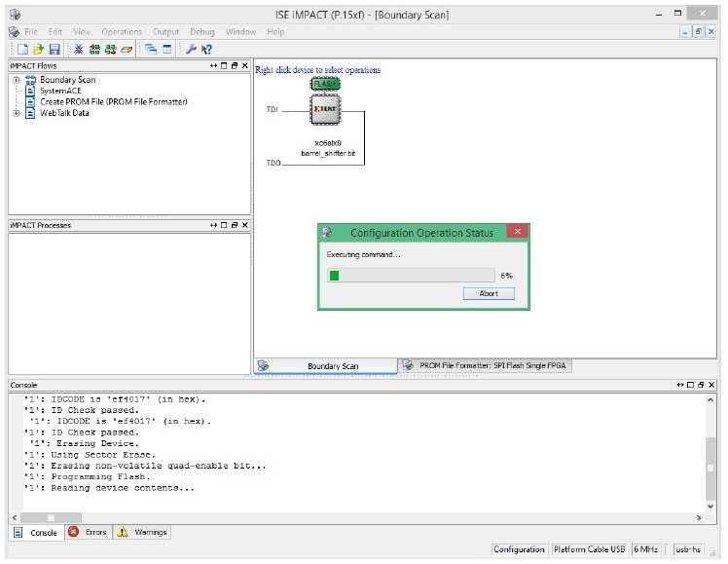
Task: Click console scroll right arrow
Action: (699, 517)
